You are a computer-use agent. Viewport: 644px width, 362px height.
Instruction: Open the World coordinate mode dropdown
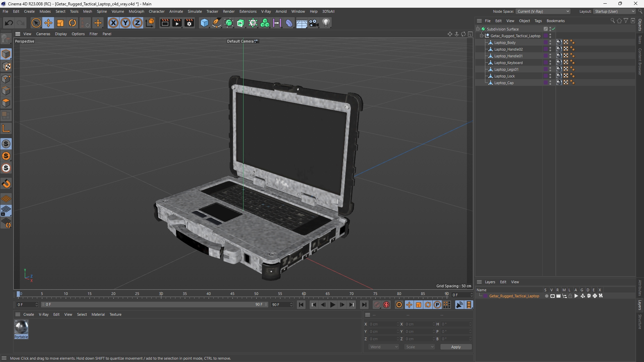(384, 347)
